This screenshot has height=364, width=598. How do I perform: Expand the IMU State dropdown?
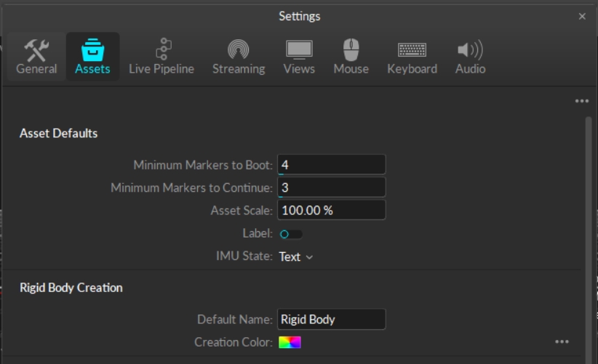point(296,256)
